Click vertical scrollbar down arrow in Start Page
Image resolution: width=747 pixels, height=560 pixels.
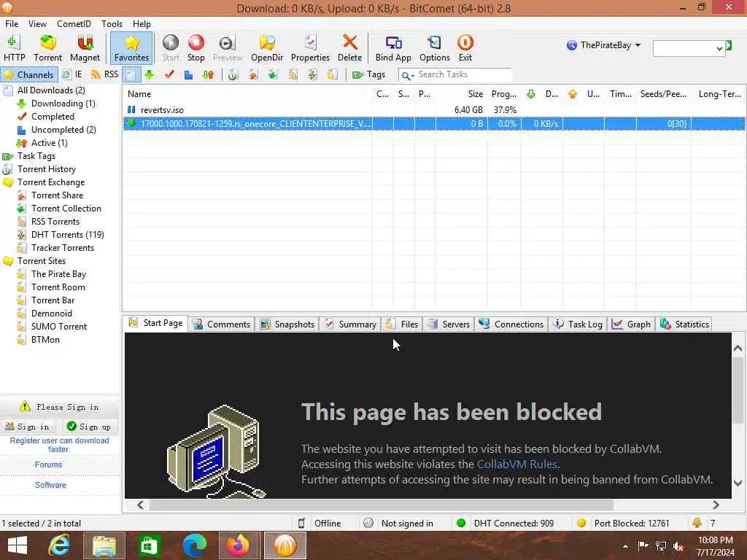[738, 483]
